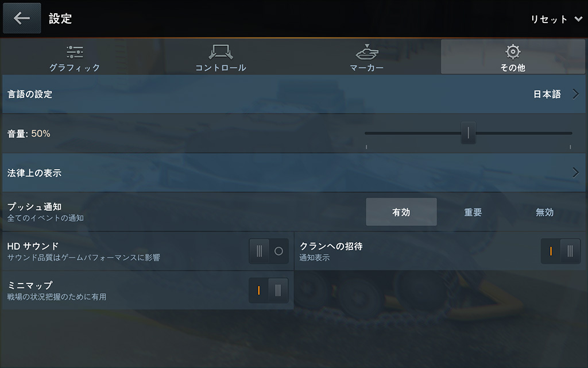Open the リセット dropdown arrow
The image size is (588, 368).
[x=578, y=19]
